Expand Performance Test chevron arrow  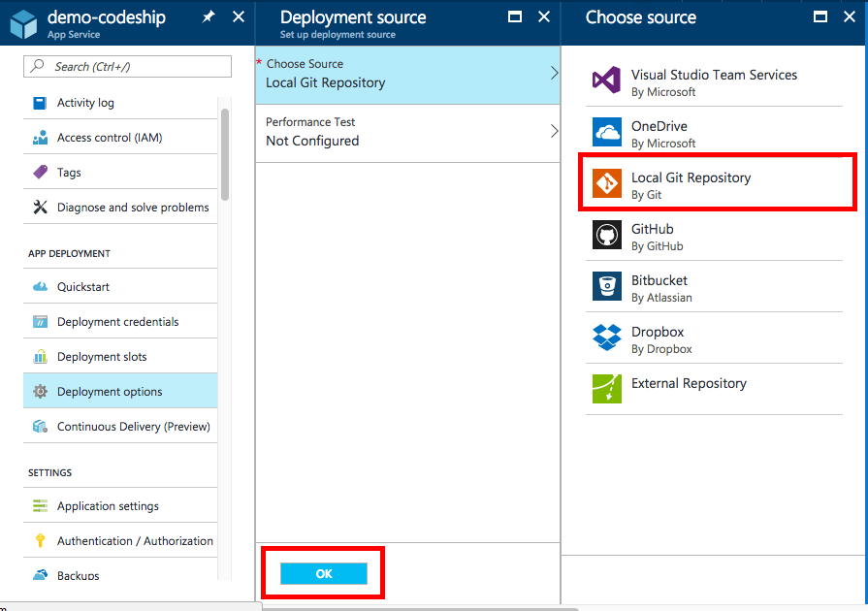click(554, 131)
